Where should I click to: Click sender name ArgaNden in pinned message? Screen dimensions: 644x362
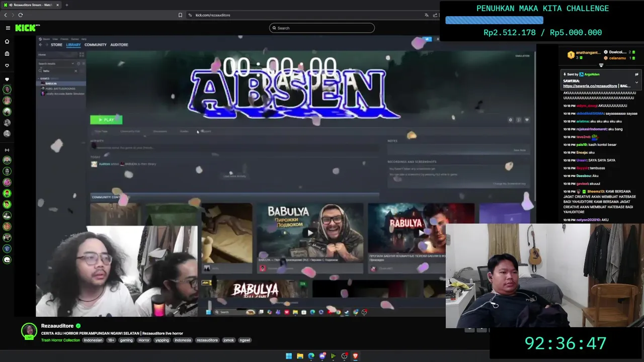(x=592, y=74)
